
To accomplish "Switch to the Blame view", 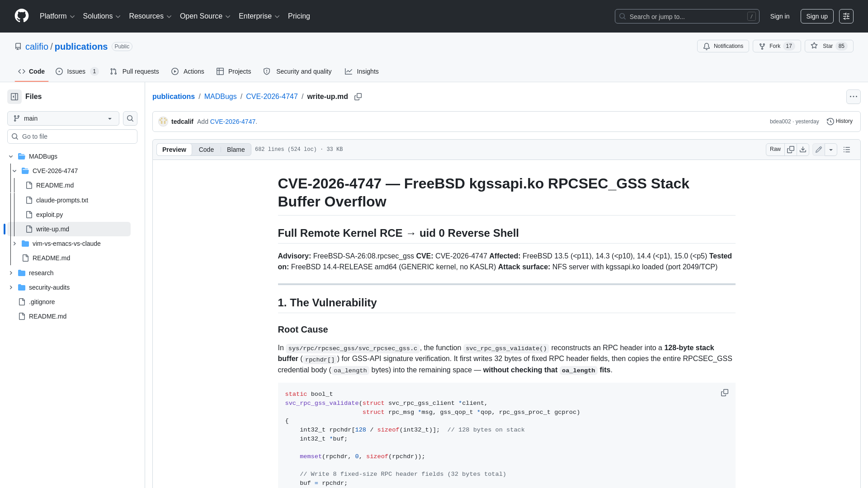I will [235, 149].
